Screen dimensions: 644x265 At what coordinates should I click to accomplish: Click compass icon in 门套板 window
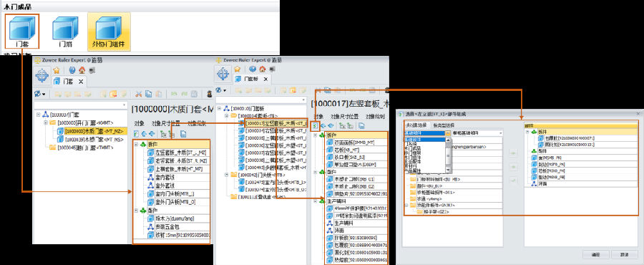pos(223,74)
